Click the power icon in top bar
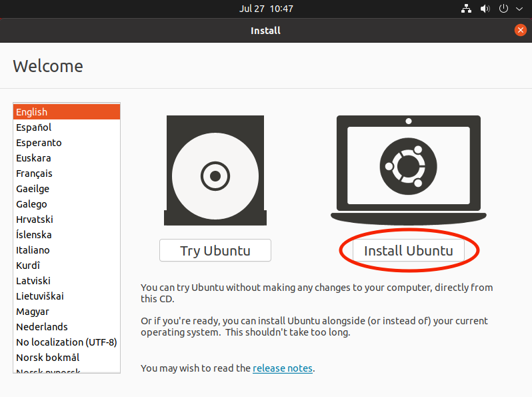Image resolution: width=532 pixels, height=397 pixels. pyautogui.click(x=503, y=9)
